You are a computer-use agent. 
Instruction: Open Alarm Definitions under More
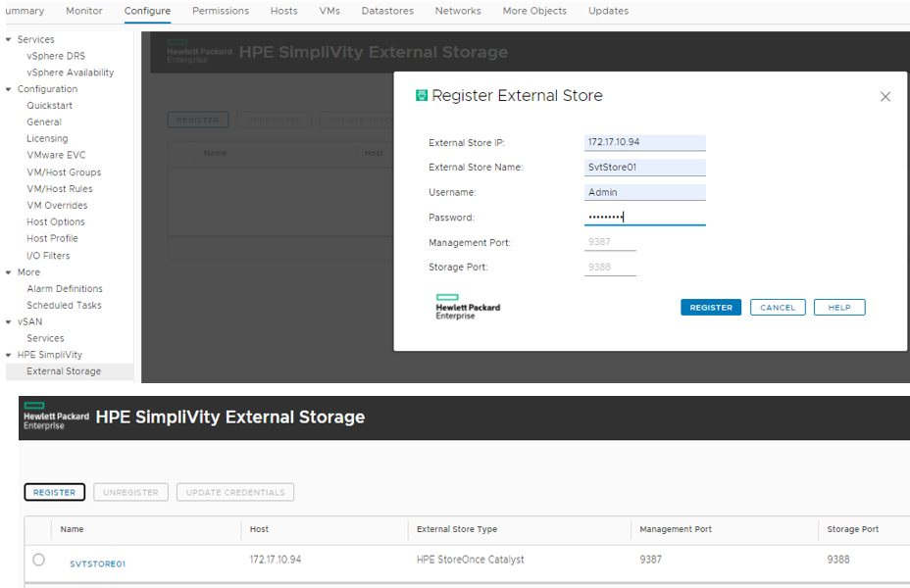coord(65,289)
